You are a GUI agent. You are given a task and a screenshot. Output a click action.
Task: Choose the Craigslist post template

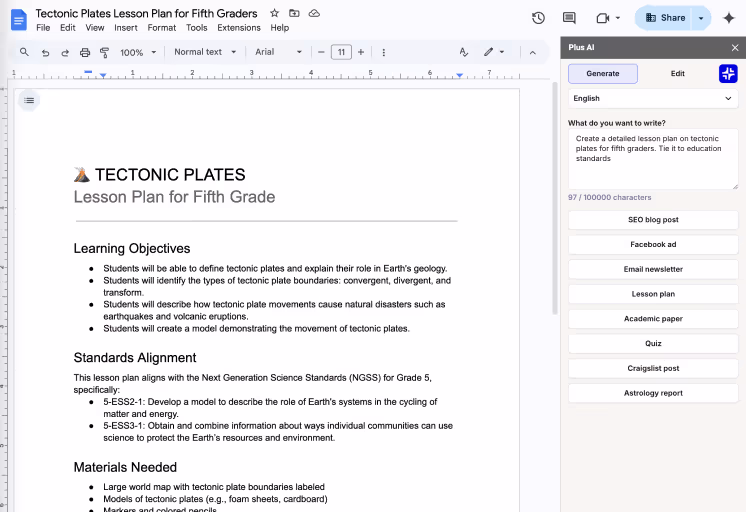653,368
